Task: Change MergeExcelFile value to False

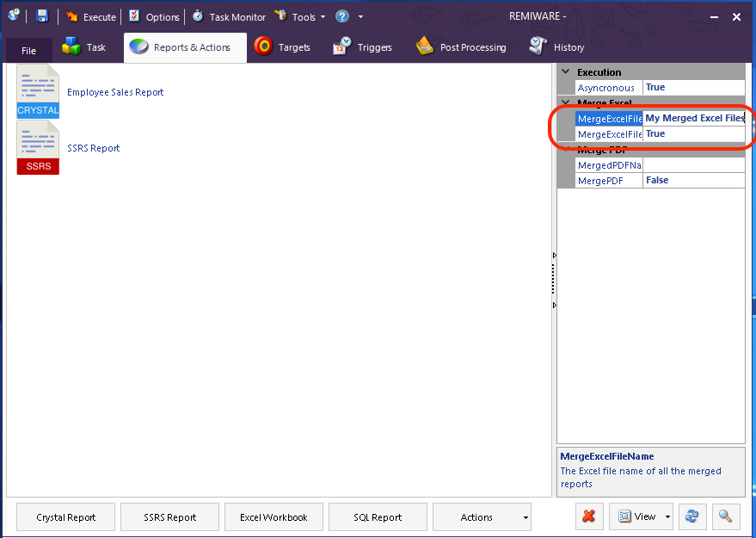Action: pos(693,133)
